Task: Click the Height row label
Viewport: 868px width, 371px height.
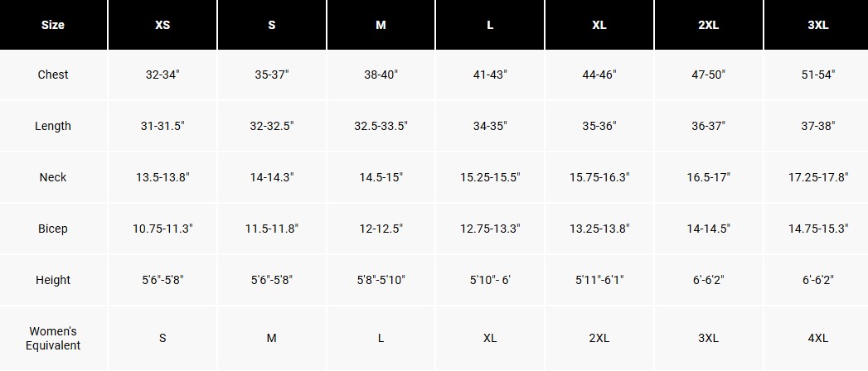Action: [53, 280]
